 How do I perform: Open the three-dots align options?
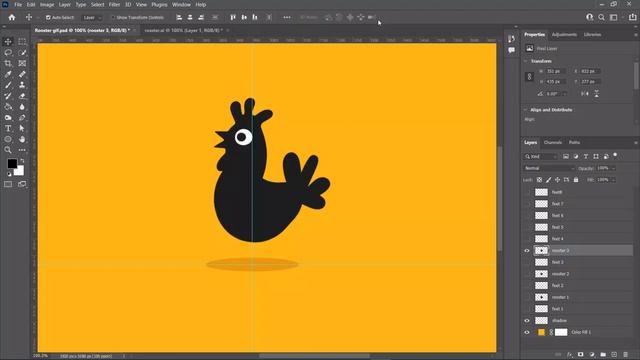click(x=287, y=18)
